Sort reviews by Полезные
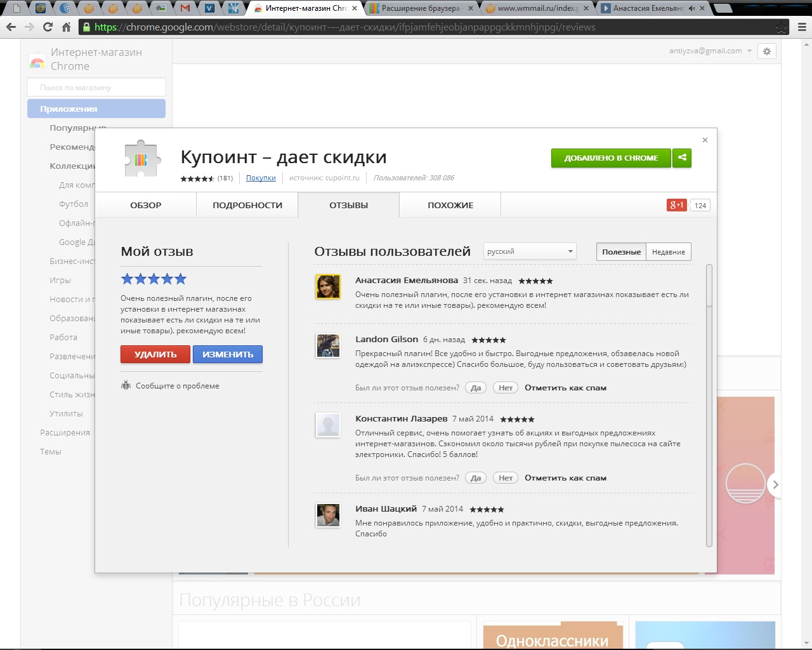812x650 pixels. point(621,252)
